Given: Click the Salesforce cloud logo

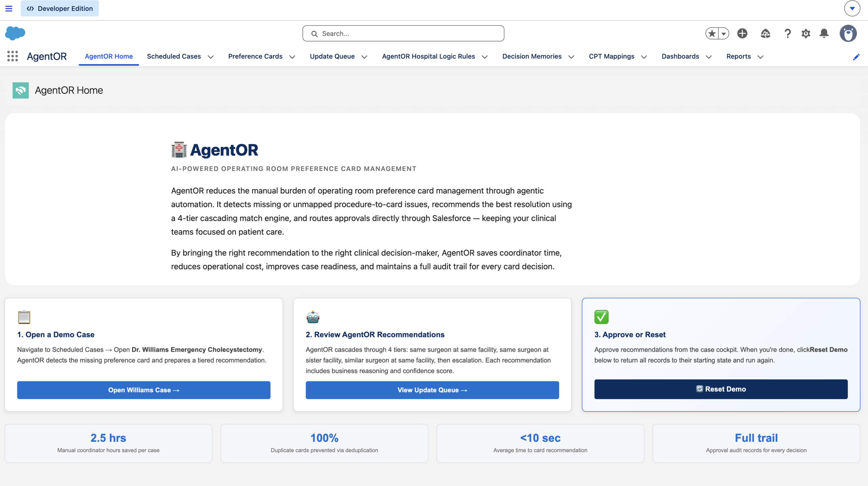Looking at the screenshot, I should point(15,33).
